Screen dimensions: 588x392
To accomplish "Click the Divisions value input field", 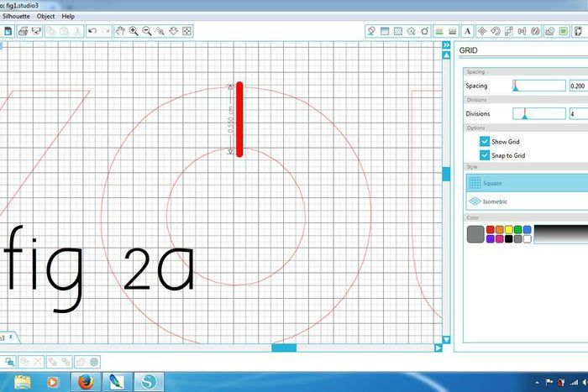I will [578, 113].
